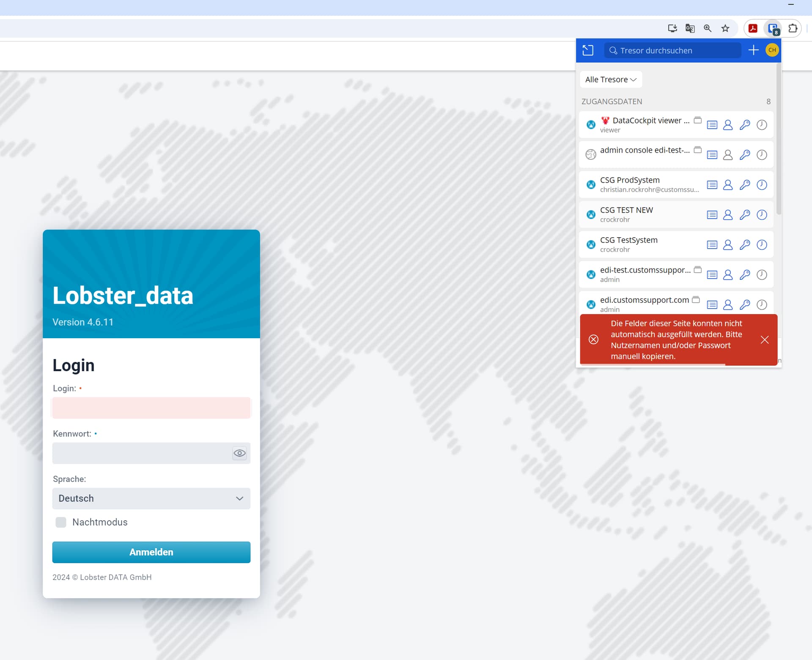Click the install app icon in address bar
This screenshot has height=660, width=812.
pyautogui.click(x=672, y=29)
